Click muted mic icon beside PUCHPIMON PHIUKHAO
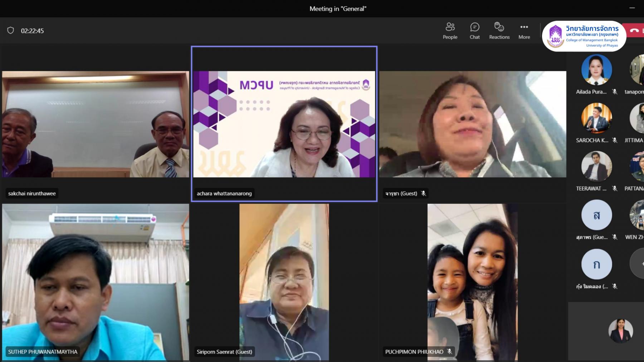The image size is (644, 362). pyautogui.click(x=450, y=352)
